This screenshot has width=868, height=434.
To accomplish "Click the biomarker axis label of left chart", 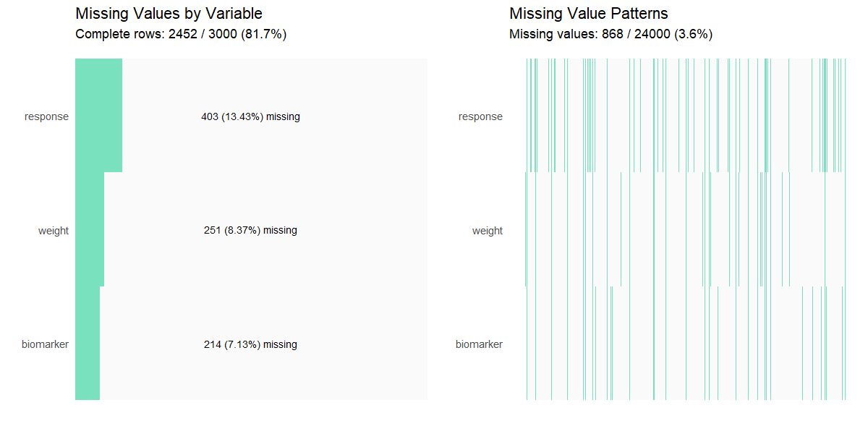I will point(45,344).
